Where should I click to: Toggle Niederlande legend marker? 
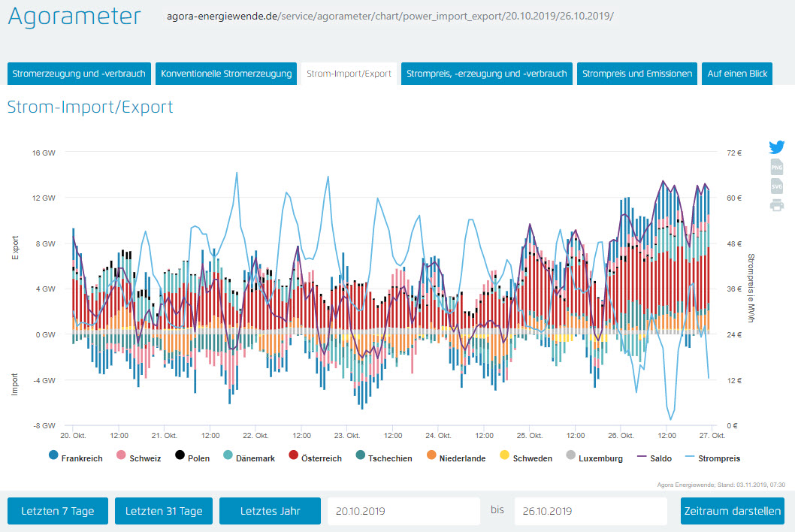click(455, 458)
